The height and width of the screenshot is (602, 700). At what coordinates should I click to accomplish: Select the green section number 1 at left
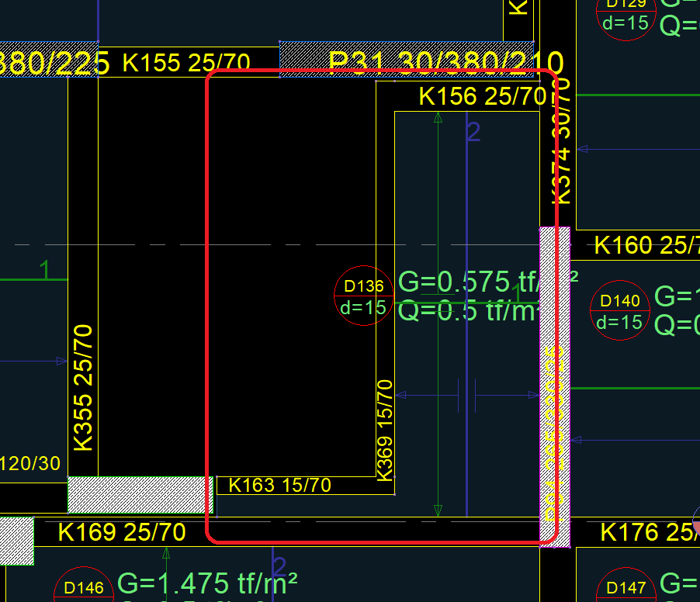pyautogui.click(x=45, y=270)
